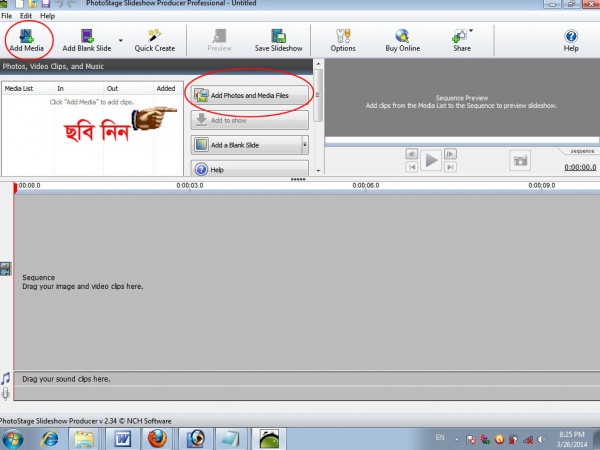Click the In column header
The width and height of the screenshot is (600, 450).
78,88
